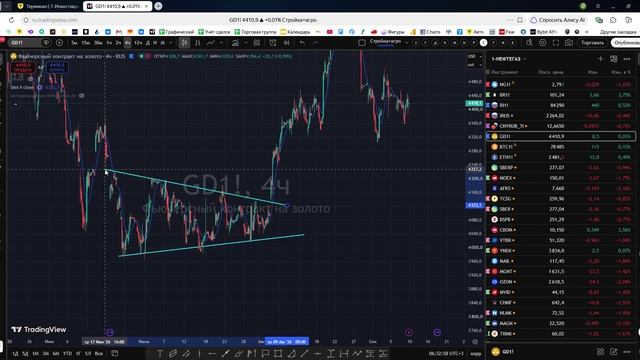The height and width of the screenshot is (360, 640).
Task: Select the rectangle shape tool
Action: click(278, 353)
